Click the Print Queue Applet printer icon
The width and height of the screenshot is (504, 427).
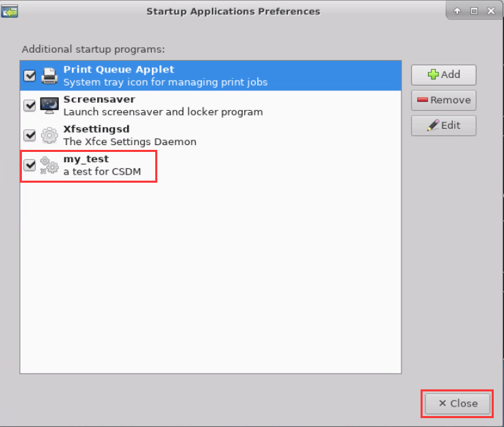coord(49,76)
